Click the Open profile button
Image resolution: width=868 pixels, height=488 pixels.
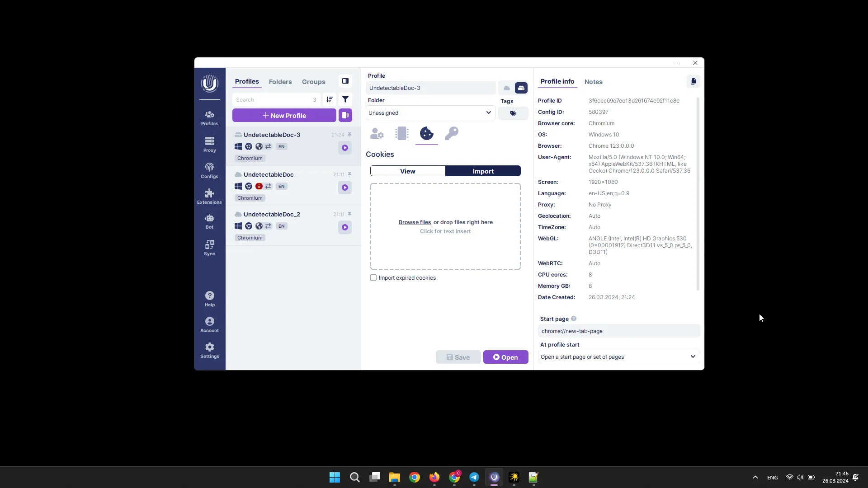click(505, 357)
